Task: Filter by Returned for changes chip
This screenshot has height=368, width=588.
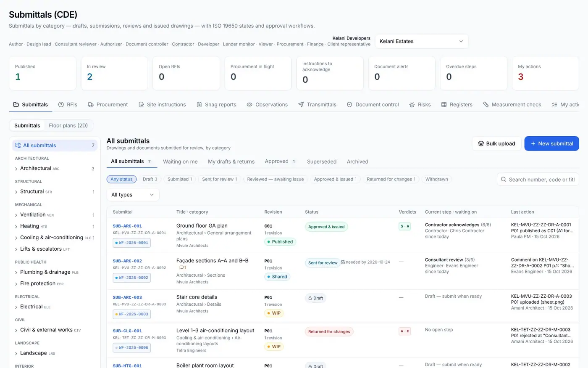Action: [391, 179]
